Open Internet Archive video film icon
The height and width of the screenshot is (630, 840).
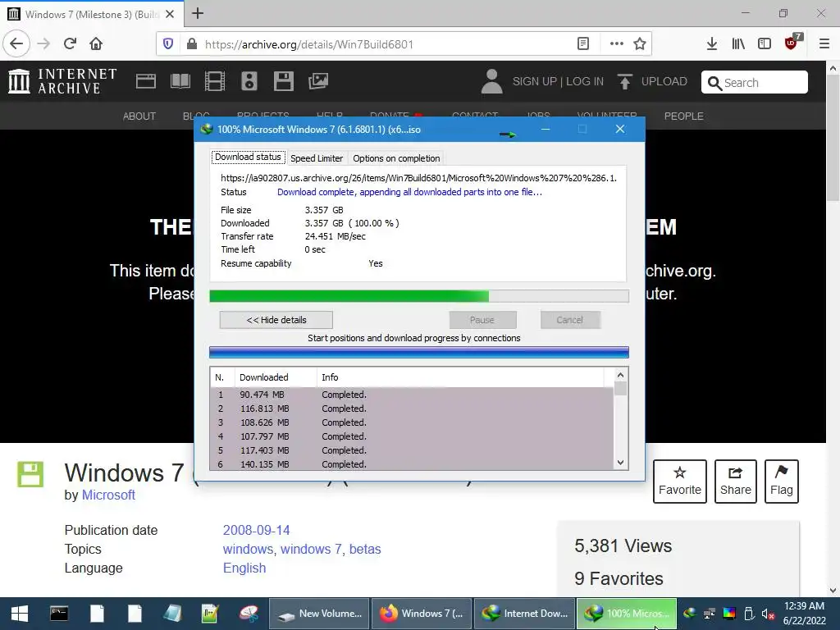214,81
